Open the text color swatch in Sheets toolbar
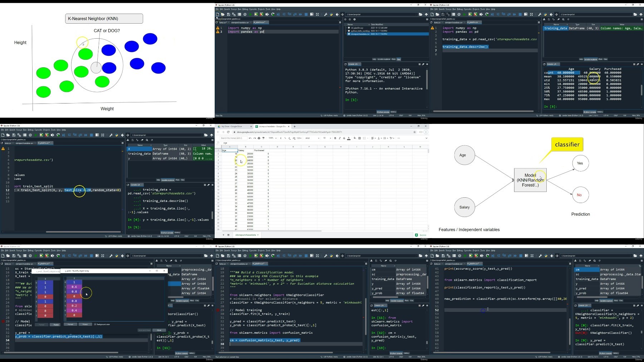Image resolution: width=644 pixels, height=362 pixels. pos(348,138)
